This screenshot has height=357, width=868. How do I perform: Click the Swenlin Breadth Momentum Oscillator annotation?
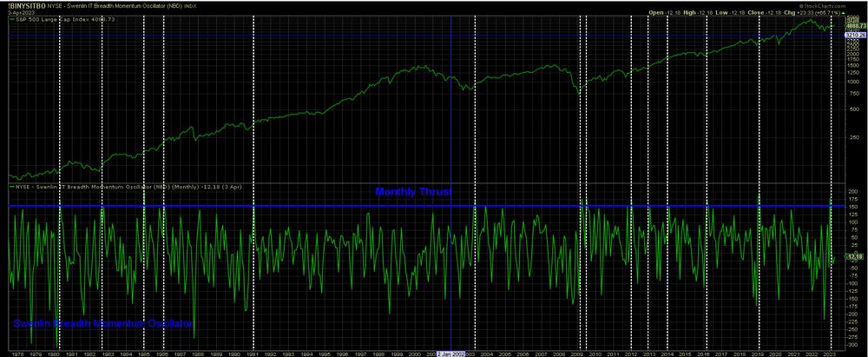(x=102, y=322)
